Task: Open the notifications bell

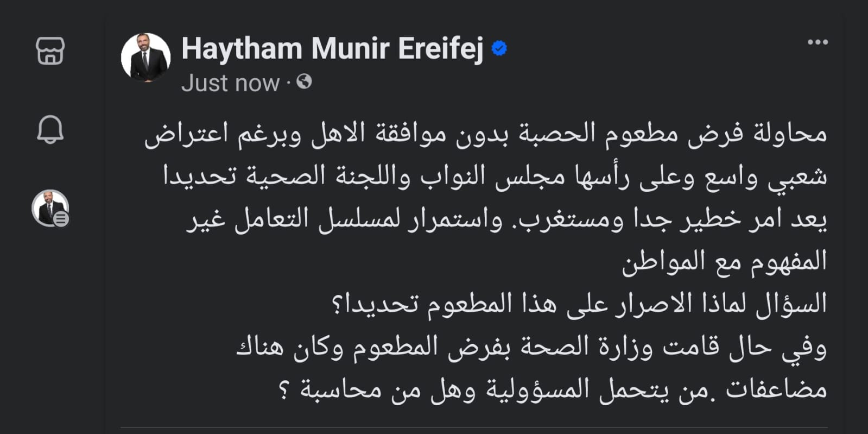Action: 50,130
